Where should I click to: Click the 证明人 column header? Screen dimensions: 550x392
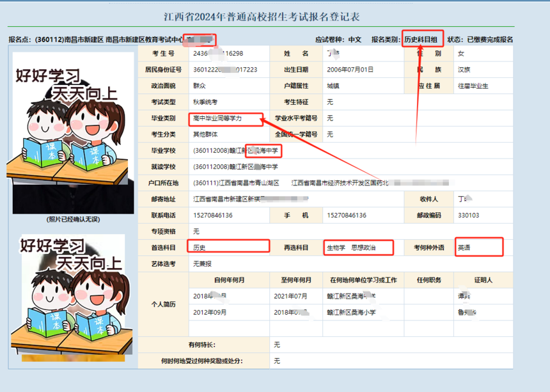click(x=483, y=280)
